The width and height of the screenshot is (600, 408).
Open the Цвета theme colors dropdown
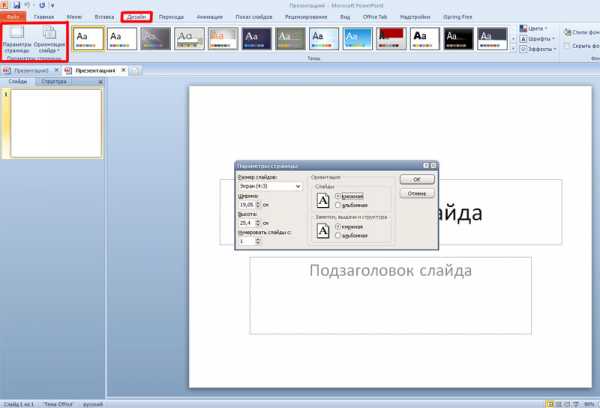pyautogui.click(x=536, y=29)
